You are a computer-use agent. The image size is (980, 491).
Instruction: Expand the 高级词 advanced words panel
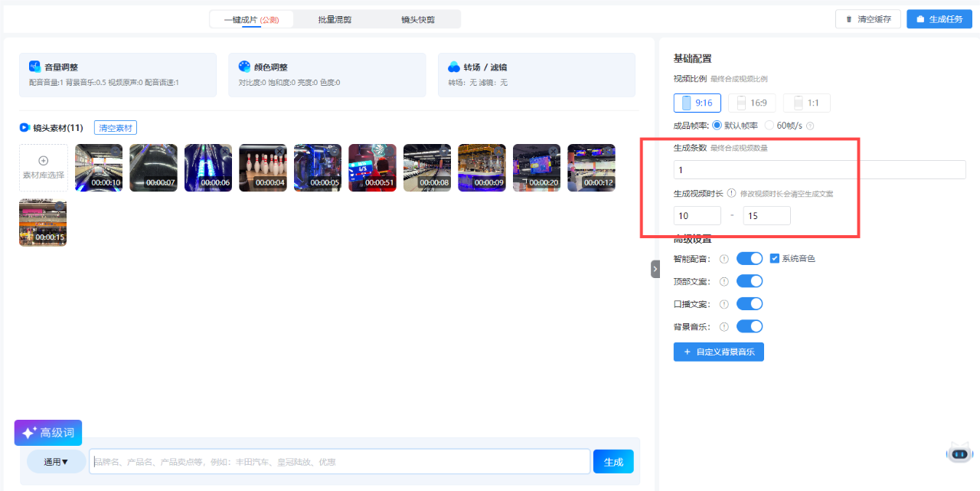48,433
